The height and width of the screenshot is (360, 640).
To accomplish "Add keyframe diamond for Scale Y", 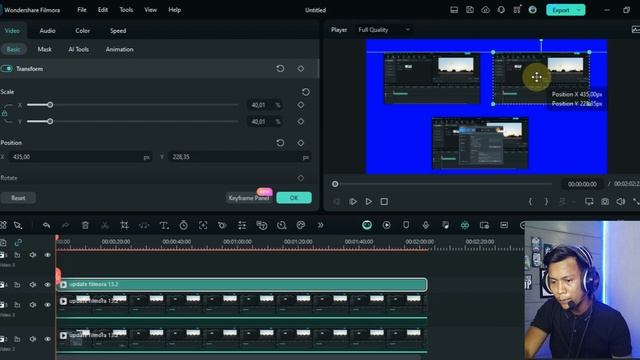I will coord(301,121).
